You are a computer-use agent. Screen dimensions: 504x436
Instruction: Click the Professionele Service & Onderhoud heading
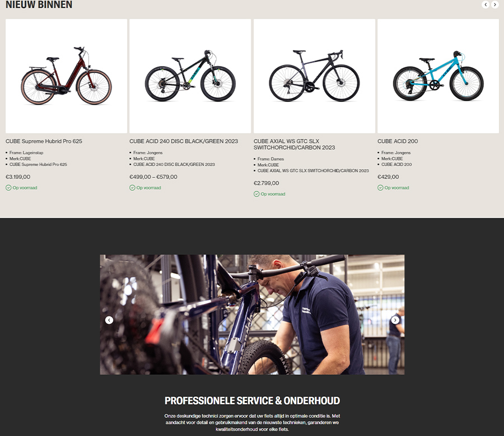tap(252, 401)
